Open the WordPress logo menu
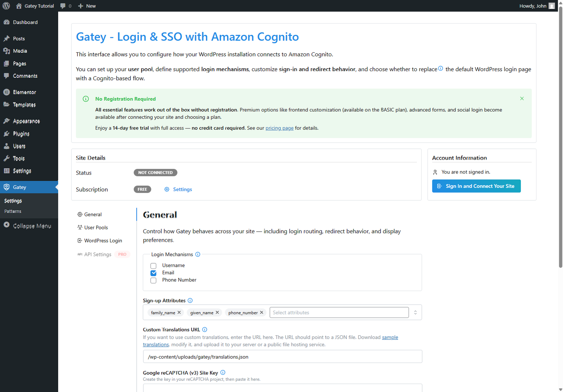Image resolution: width=563 pixels, height=392 pixels. 6,6
